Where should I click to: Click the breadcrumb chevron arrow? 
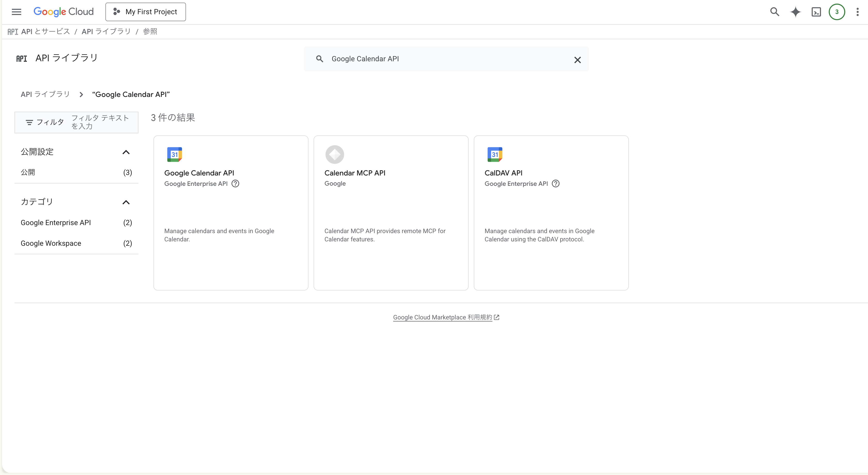pos(81,95)
